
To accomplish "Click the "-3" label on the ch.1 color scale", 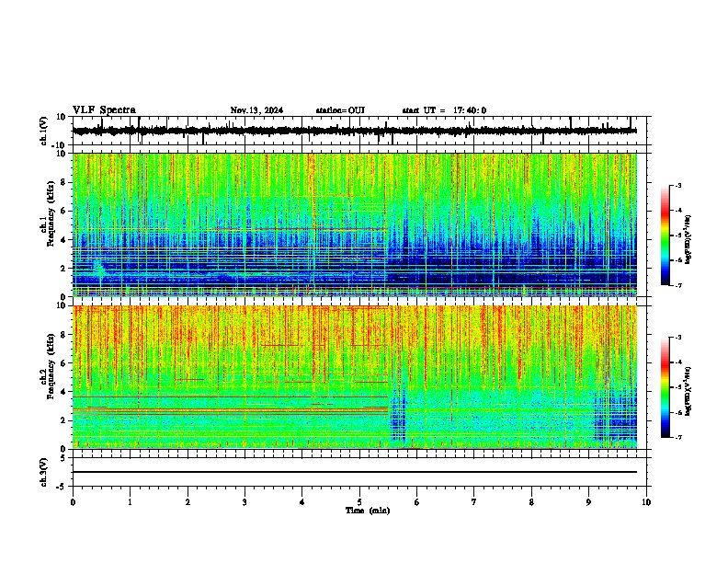I will click(678, 185).
